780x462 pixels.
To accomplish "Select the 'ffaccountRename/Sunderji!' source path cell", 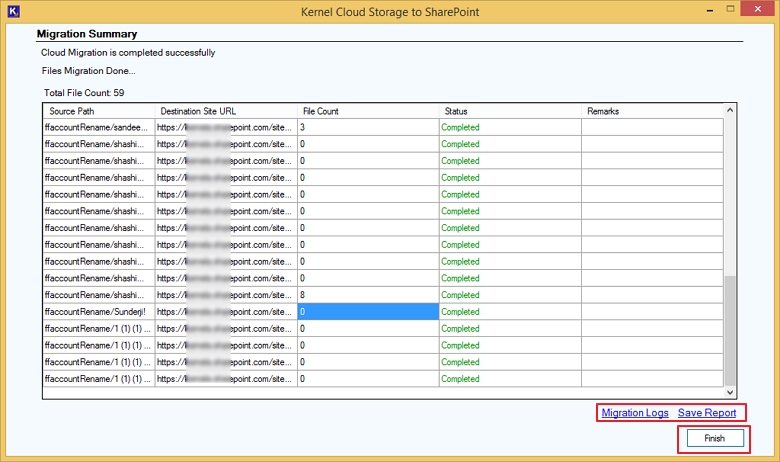I will pyautogui.click(x=99, y=312).
